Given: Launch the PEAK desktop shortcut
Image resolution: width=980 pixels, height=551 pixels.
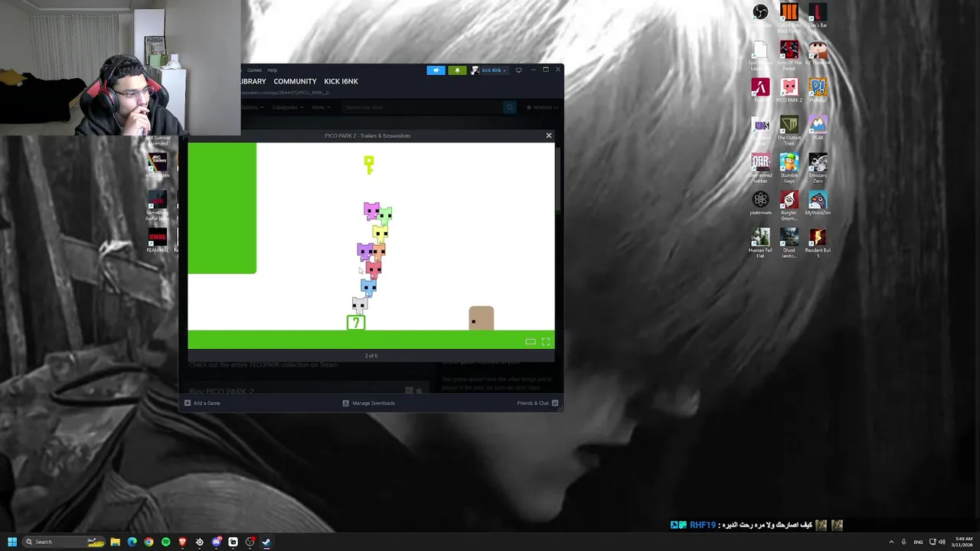Looking at the screenshot, I should point(818,128).
